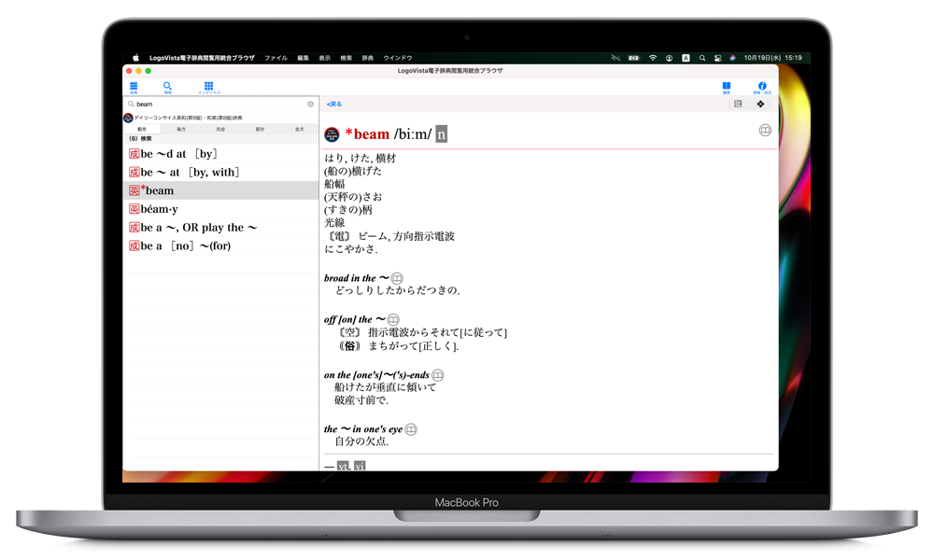The width and height of the screenshot is (934, 560).
Task: Open Control Center in the menu bar
Action: (x=717, y=58)
